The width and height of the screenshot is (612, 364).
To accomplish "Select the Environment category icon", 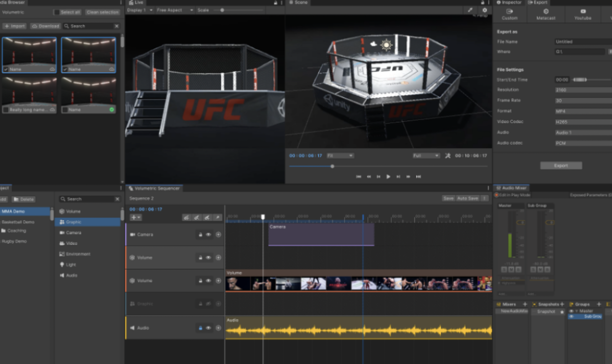I will (x=62, y=254).
